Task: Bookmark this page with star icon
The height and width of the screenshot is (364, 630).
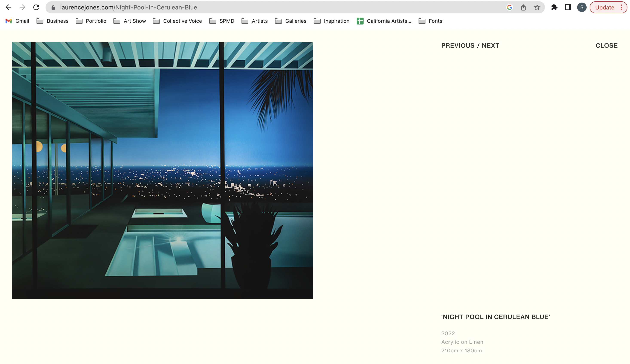Action: click(537, 8)
